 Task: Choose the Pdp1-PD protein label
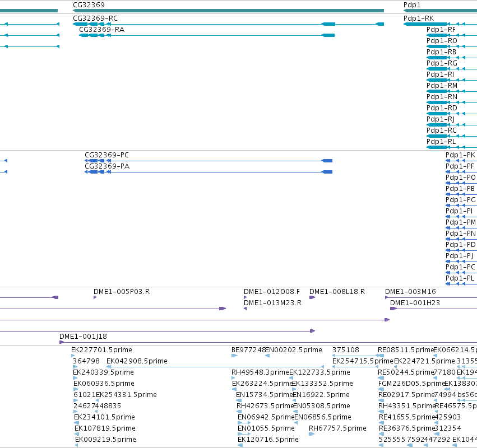point(461,245)
